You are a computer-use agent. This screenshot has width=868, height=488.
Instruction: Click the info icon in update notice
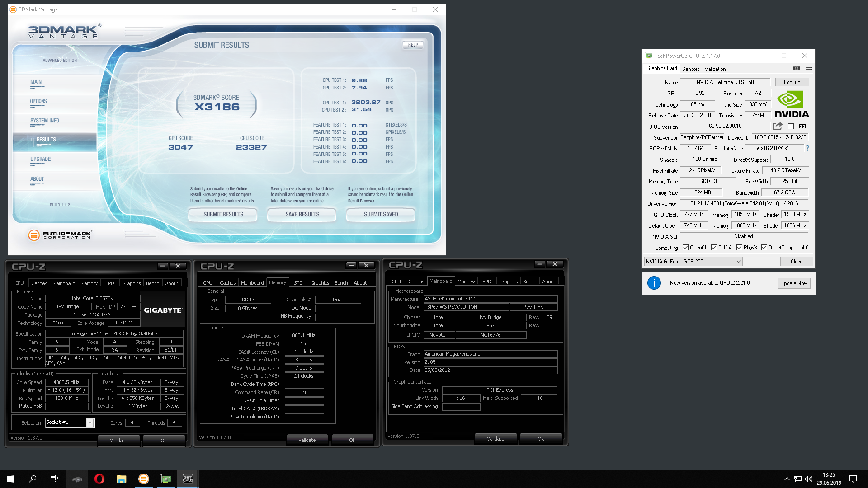(x=654, y=283)
